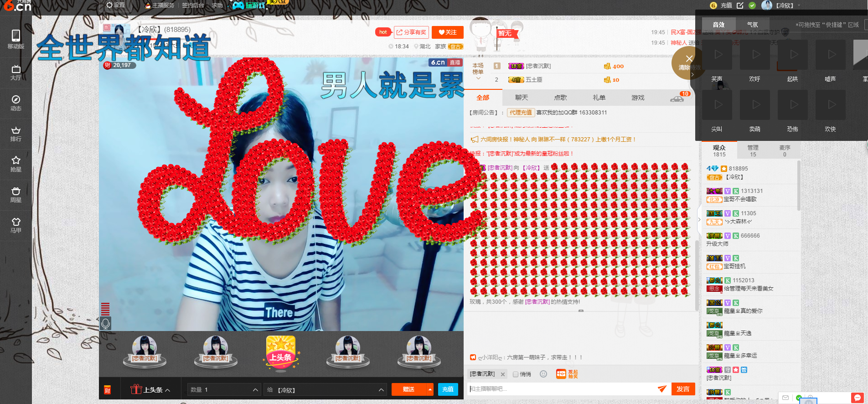868x404 pixels.
Task: Click blue 充值 recharge button
Action: click(x=448, y=389)
